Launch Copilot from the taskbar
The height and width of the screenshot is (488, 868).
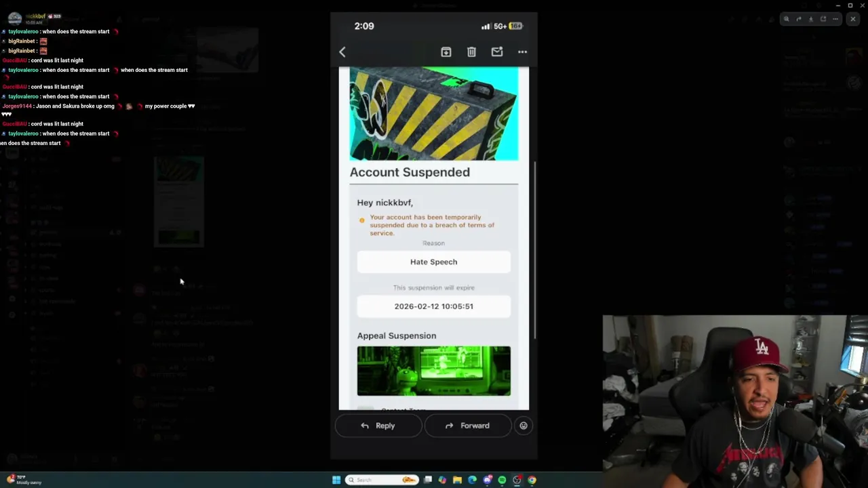(x=442, y=480)
